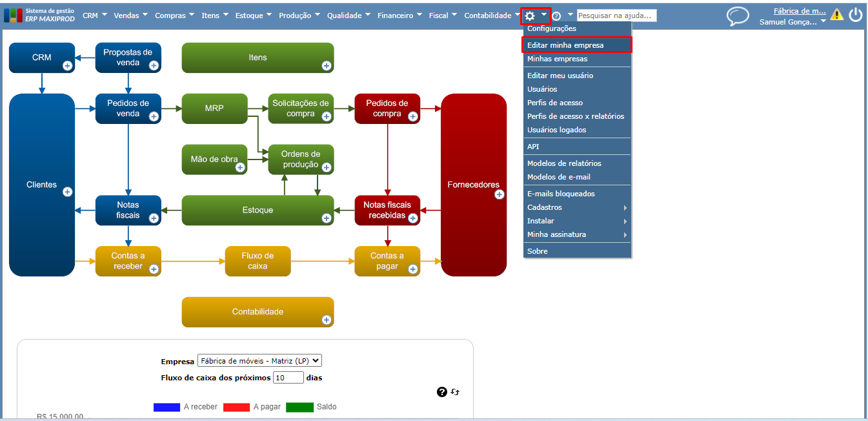The height and width of the screenshot is (421, 868).
Task: Click plus icon on Solicitações de compra box
Action: pos(327,116)
